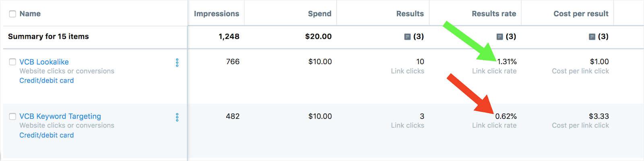Sort by the Name column header
This screenshot has height=161, width=644.
point(30,14)
